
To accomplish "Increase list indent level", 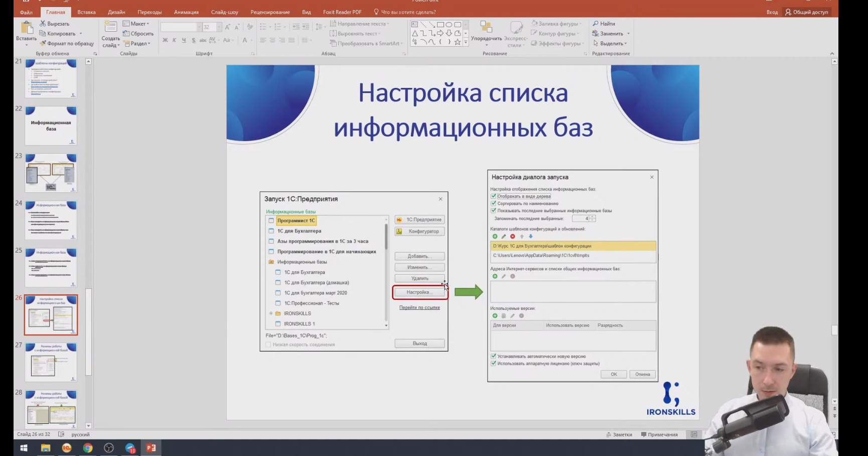I will click(x=306, y=27).
